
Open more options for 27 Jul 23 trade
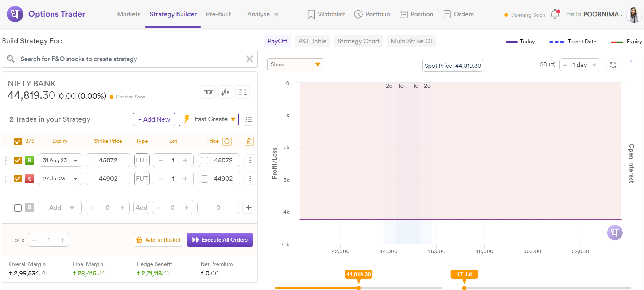tap(250, 179)
